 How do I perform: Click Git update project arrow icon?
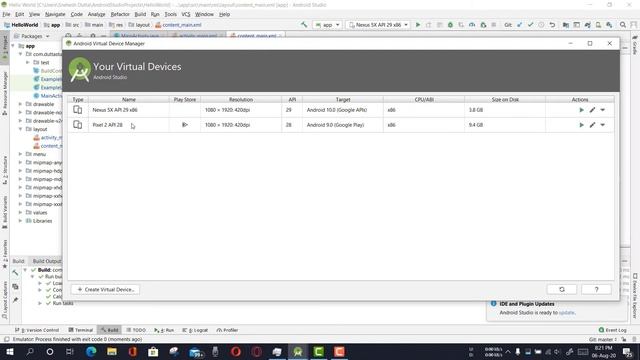point(519,25)
